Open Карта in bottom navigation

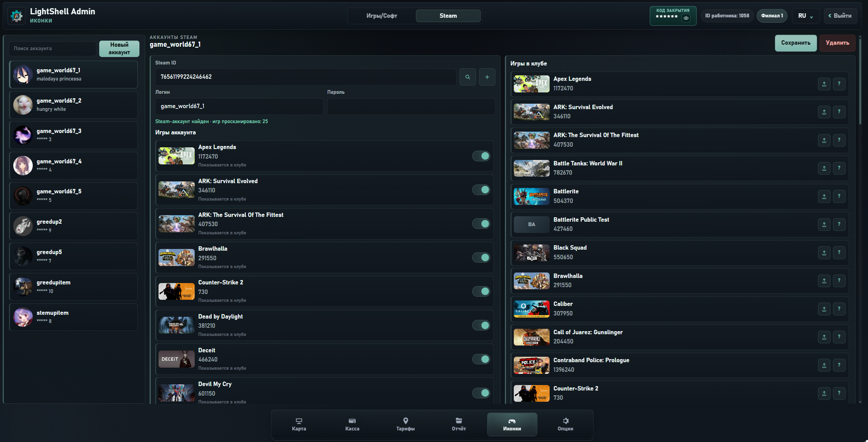point(299,424)
